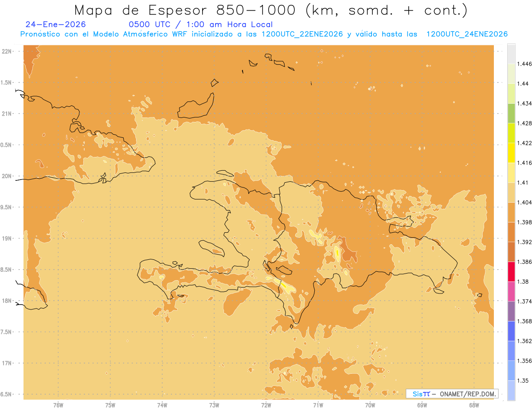Click the '1.362' colorbar value
This screenshot has width=532, height=411.
[525, 341]
